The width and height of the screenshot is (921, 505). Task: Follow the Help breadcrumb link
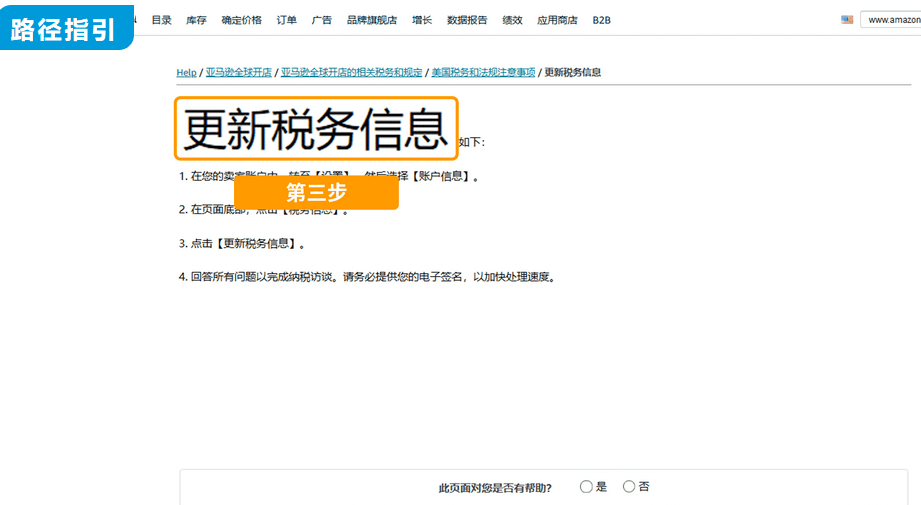tap(186, 72)
